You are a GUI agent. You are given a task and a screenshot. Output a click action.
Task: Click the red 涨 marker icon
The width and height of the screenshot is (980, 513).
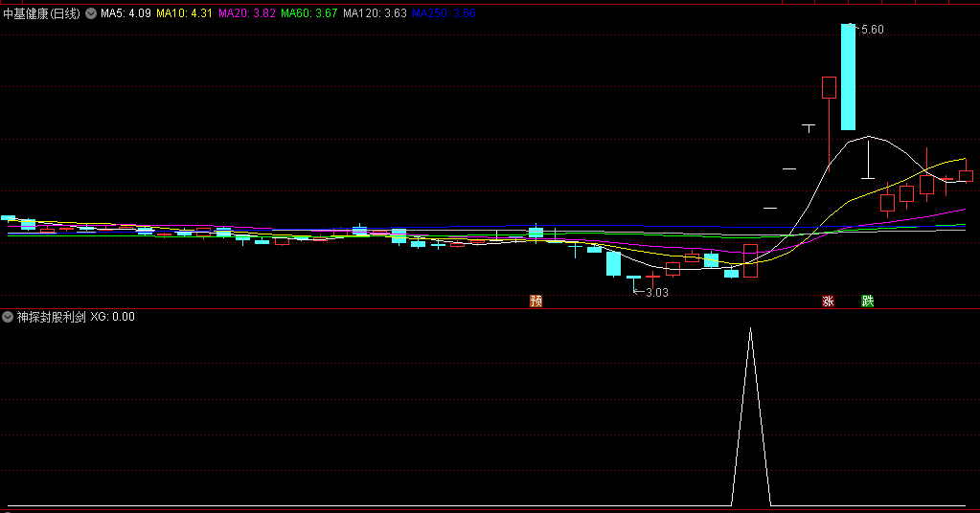pyautogui.click(x=828, y=301)
